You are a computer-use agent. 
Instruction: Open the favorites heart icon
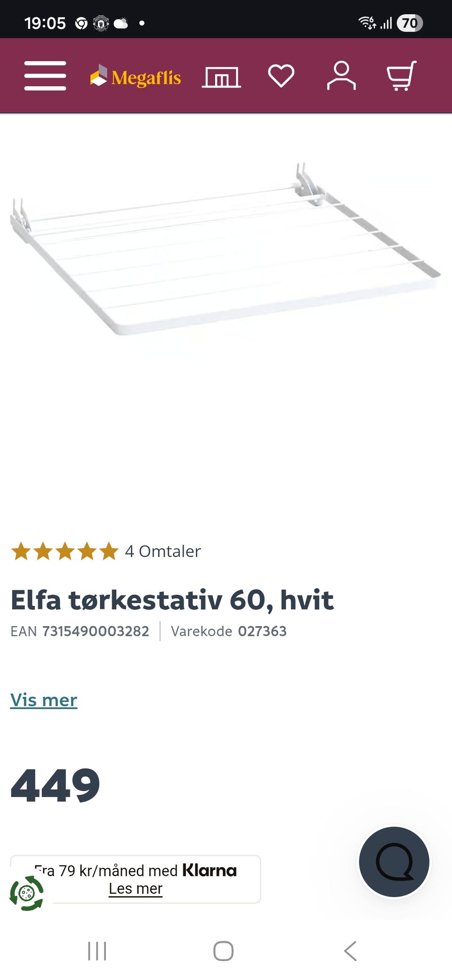[281, 76]
